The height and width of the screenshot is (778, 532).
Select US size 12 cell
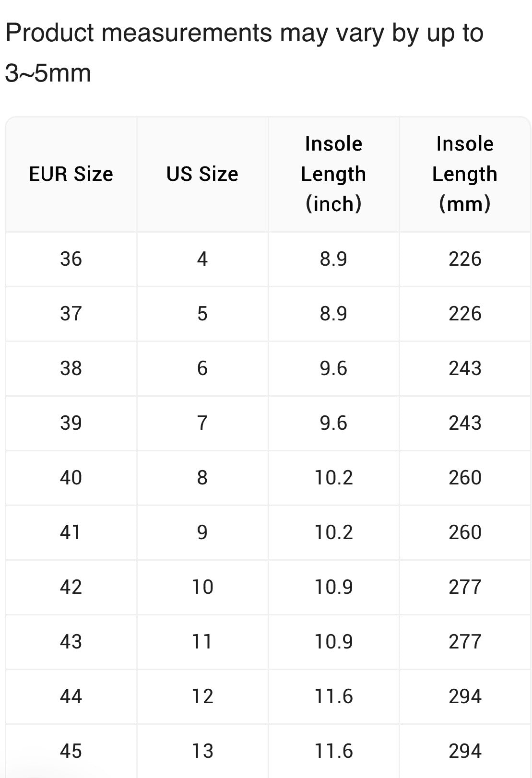[x=202, y=696]
